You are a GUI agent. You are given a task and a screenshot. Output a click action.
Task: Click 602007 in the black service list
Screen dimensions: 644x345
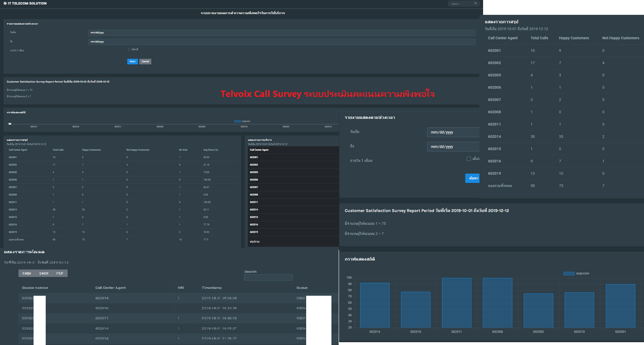[254, 187]
